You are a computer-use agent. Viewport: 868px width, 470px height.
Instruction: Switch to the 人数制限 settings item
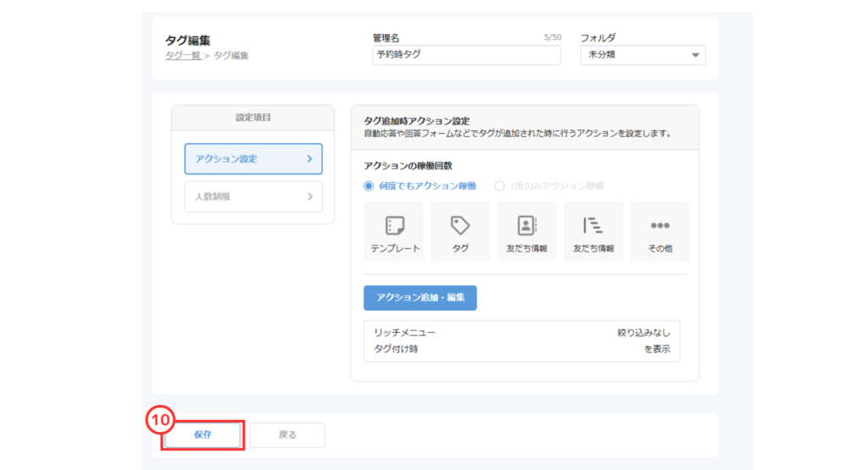(x=253, y=196)
